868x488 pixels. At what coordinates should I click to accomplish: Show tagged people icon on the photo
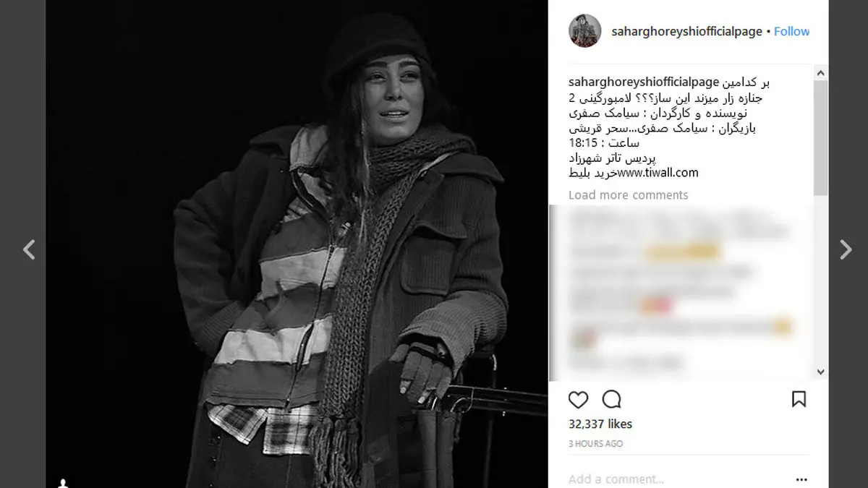point(64,482)
